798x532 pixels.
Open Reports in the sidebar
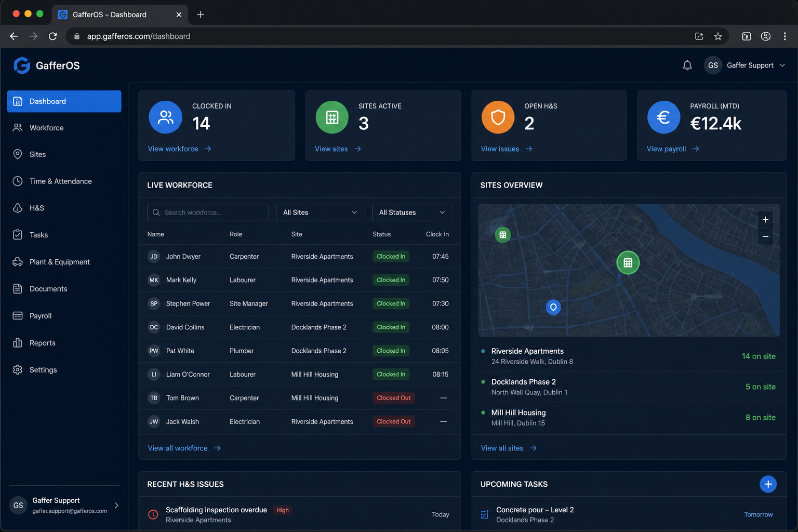tap(64, 343)
